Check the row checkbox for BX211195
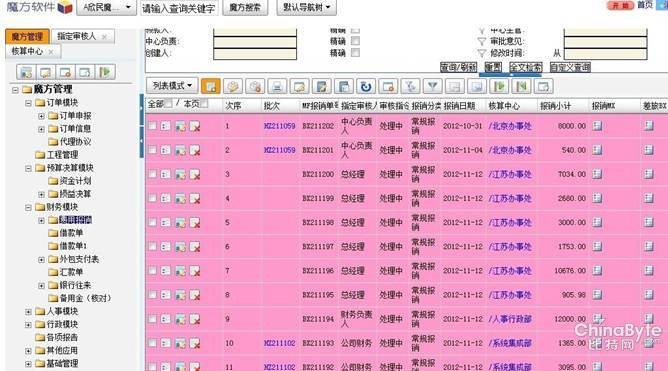The height and width of the screenshot is (371, 668). [x=152, y=295]
